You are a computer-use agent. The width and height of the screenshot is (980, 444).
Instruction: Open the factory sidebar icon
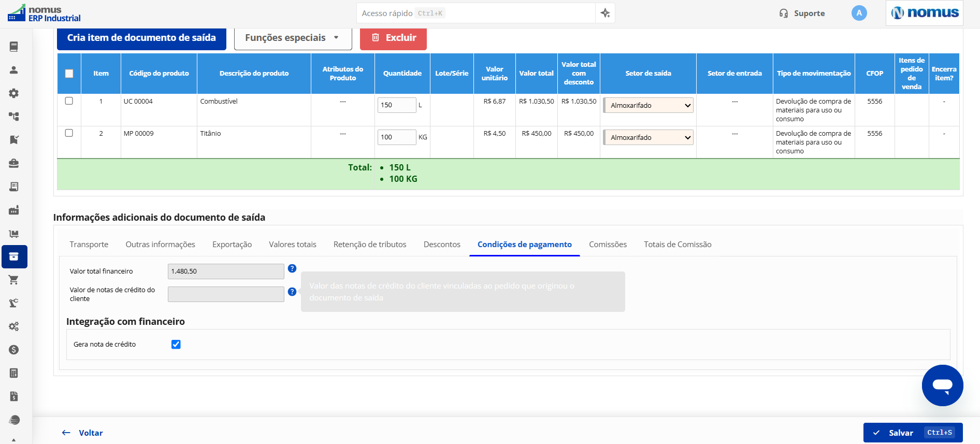14,210
